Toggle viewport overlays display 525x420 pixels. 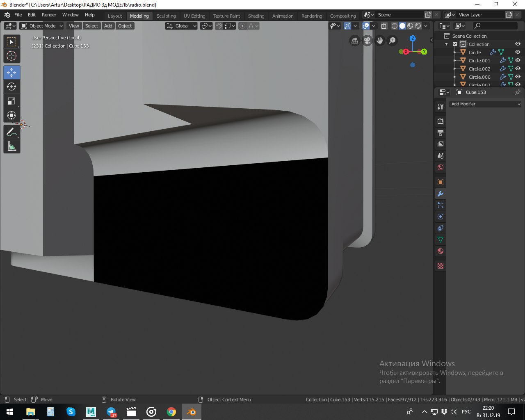(366, 26)
